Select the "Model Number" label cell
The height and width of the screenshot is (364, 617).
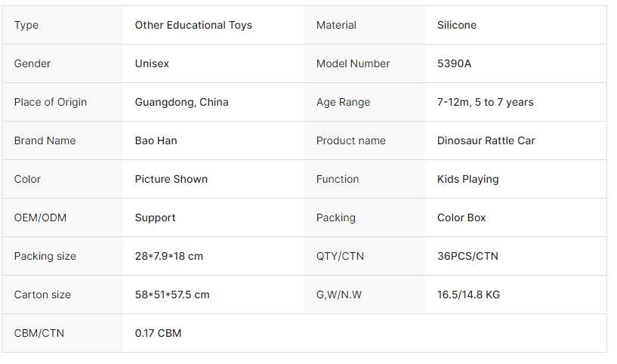click(353, 63)
